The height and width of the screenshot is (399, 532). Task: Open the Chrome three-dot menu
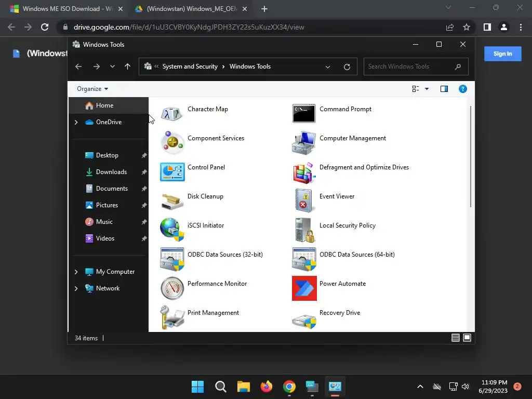pyautogui.click(x=521, y=27)
